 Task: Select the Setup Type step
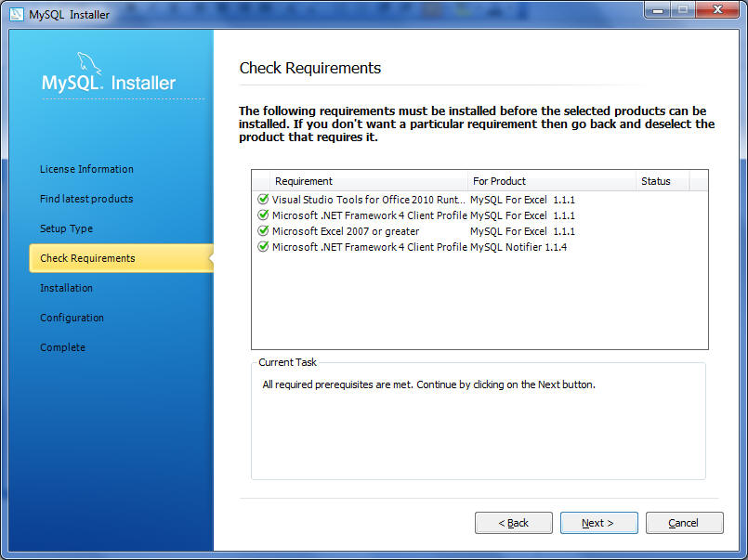pyautogui.click(x=66, y=228)
